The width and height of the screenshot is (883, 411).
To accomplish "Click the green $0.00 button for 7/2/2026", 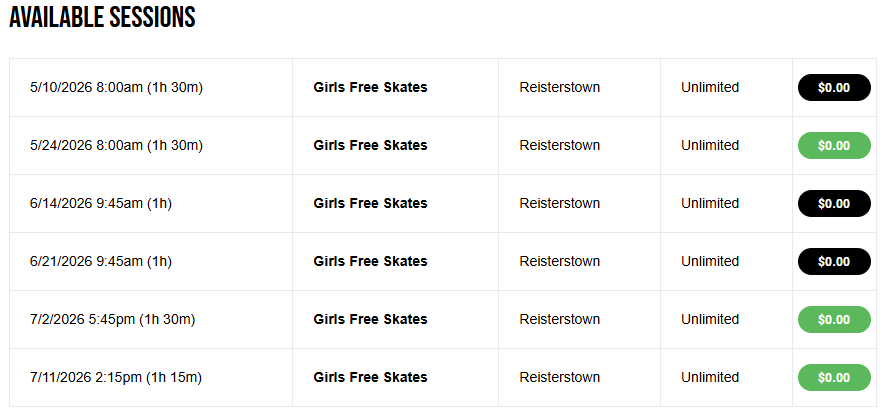I will coord(834,320).
